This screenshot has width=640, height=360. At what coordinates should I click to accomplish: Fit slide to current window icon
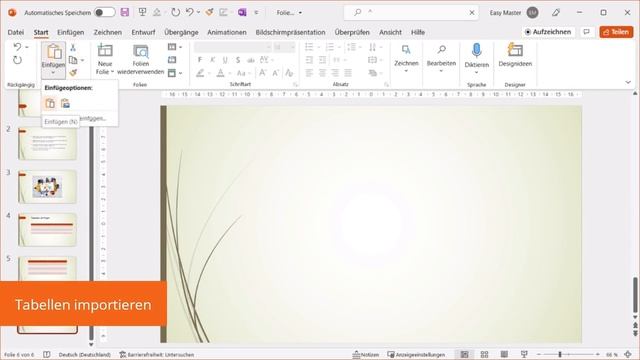628,354
